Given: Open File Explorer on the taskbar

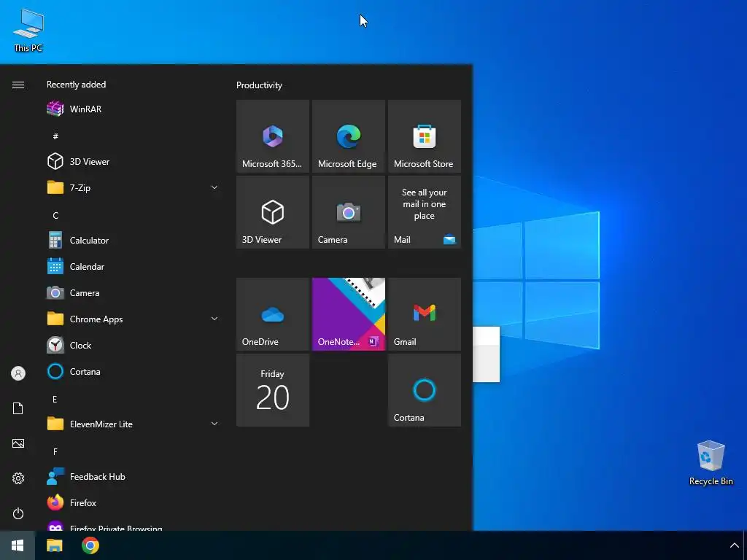Looking at the screenshot, I should [54, 545].
